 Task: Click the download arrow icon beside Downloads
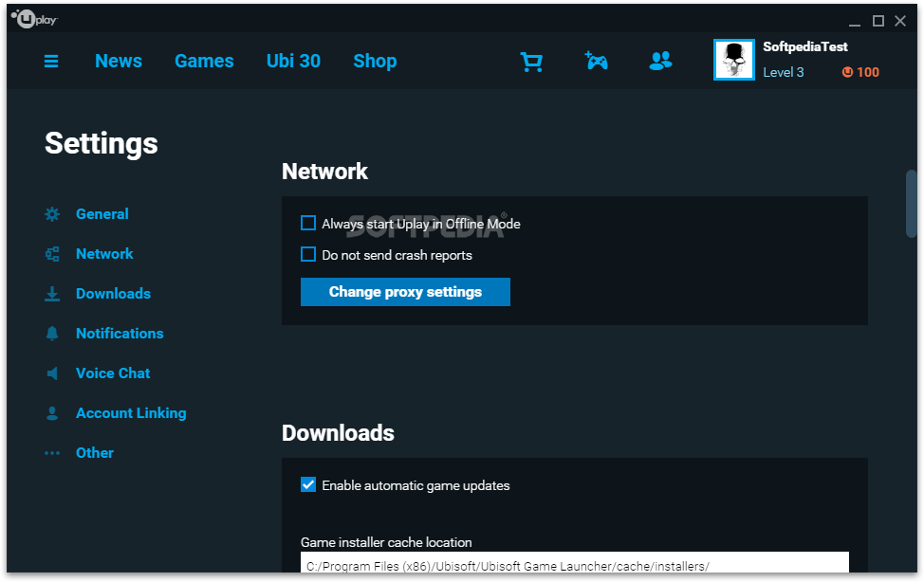(52, 294)
